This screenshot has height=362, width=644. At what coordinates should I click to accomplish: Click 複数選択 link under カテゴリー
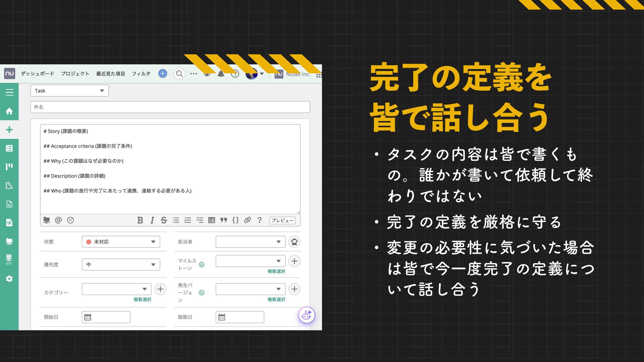point(142,299)
